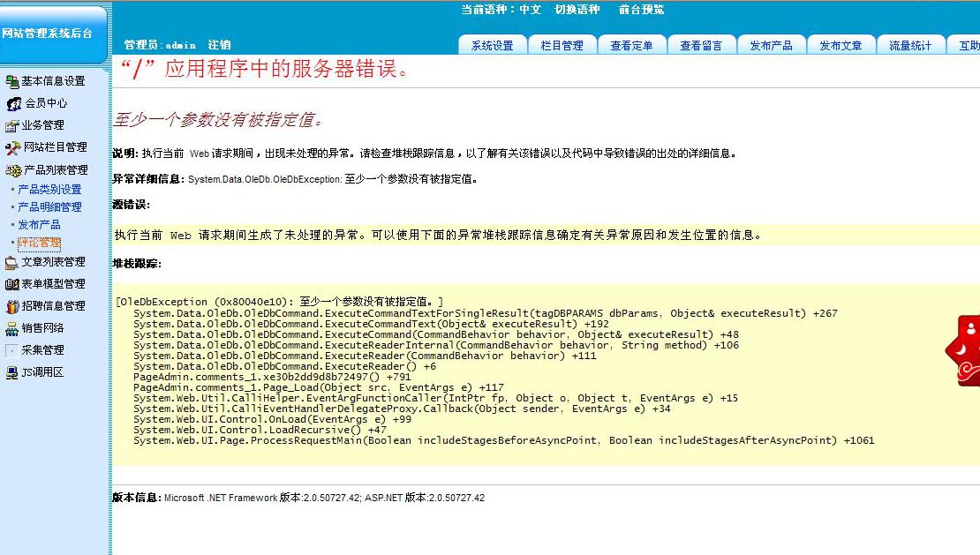Expand the 采集管理 menu section
This screenshot has height=555, width=980.
coord(42,350)
